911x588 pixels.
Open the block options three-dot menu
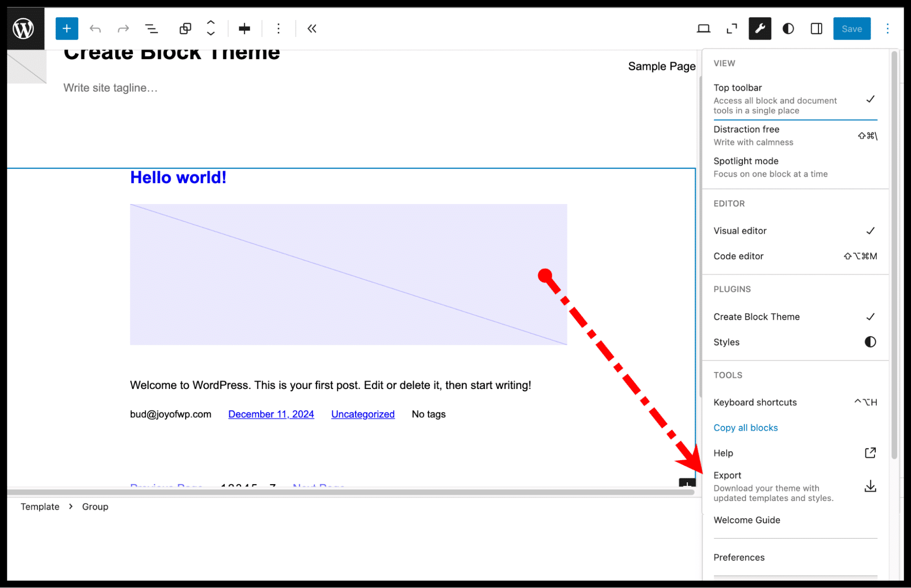coord(278,29)
